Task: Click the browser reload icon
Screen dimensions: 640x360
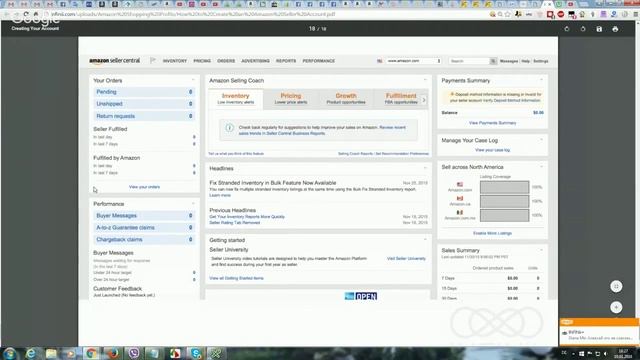Action: 26,14
